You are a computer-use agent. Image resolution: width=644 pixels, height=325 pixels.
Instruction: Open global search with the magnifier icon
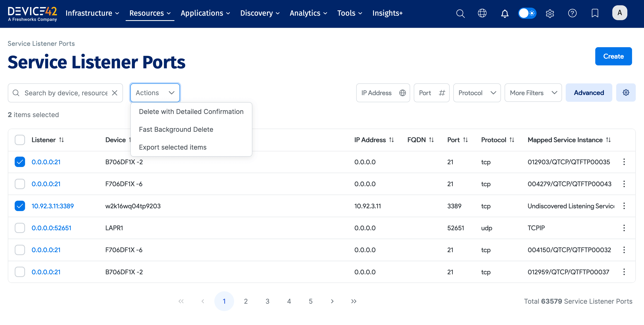coord(460,13)
